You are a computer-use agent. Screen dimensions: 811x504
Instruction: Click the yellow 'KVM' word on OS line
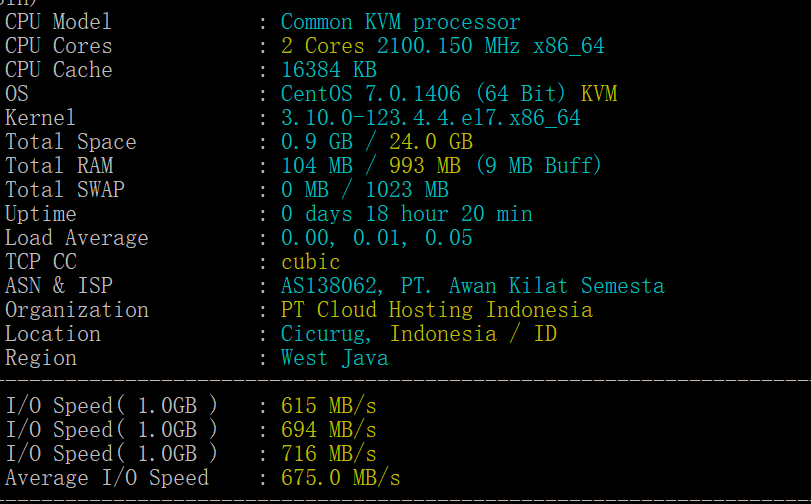point(599,94)
